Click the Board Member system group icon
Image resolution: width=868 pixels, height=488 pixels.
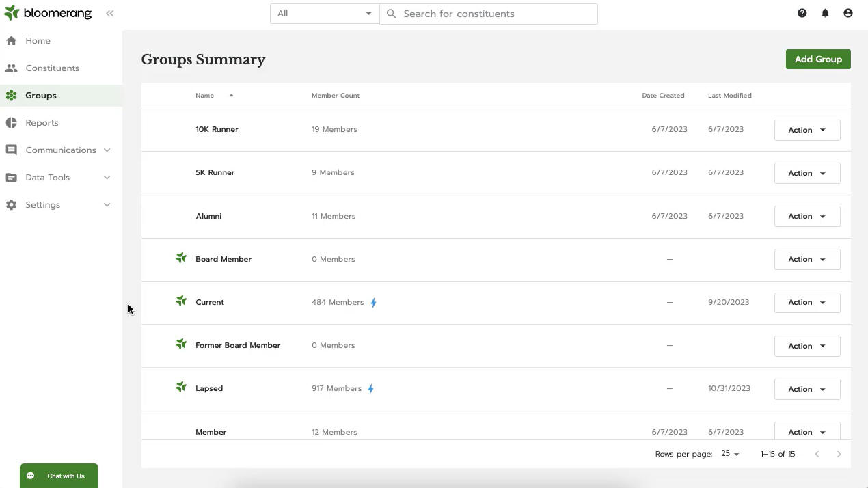[x=181, y=258]
